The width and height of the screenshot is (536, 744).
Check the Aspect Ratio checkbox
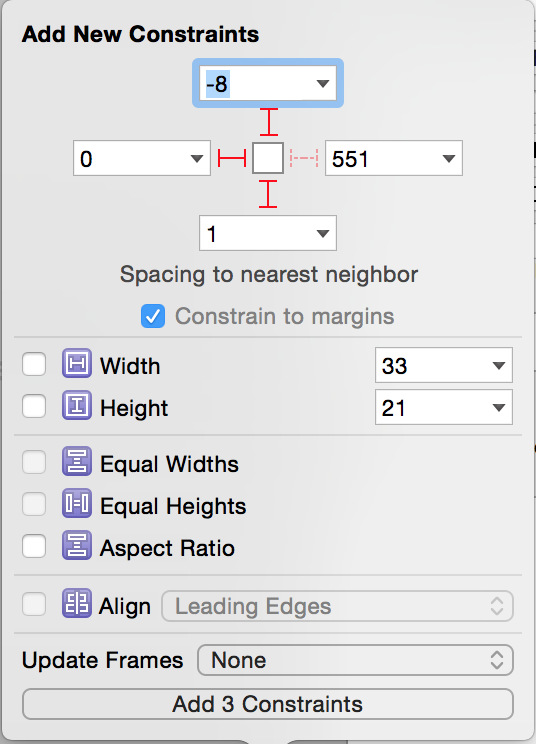pos(34,546)
